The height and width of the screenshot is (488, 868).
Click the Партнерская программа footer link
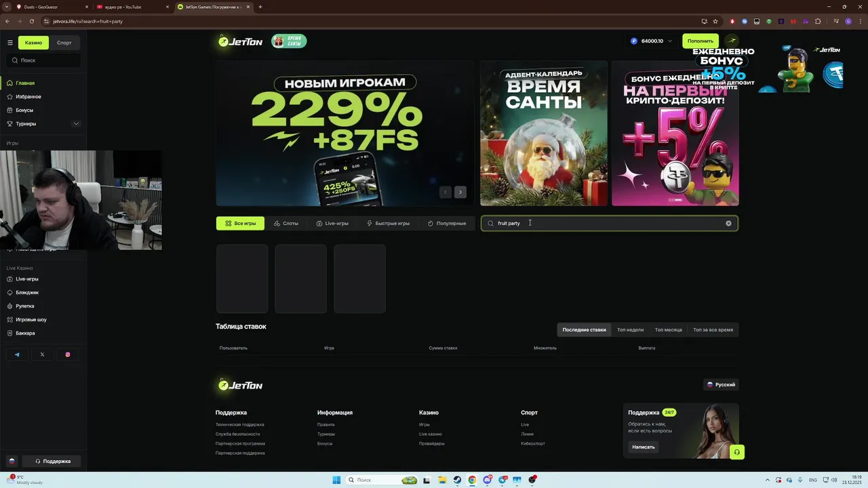(x=240, y=444)
